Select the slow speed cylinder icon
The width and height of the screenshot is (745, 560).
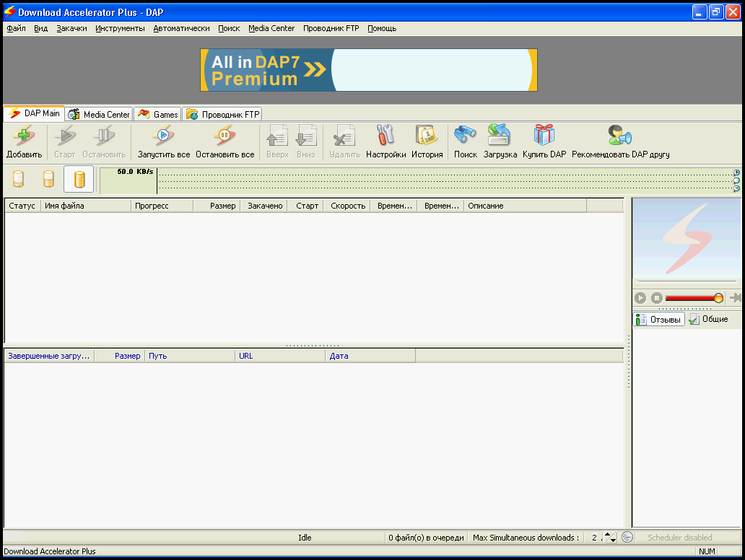pyautogui.click(x=18, y=179)
